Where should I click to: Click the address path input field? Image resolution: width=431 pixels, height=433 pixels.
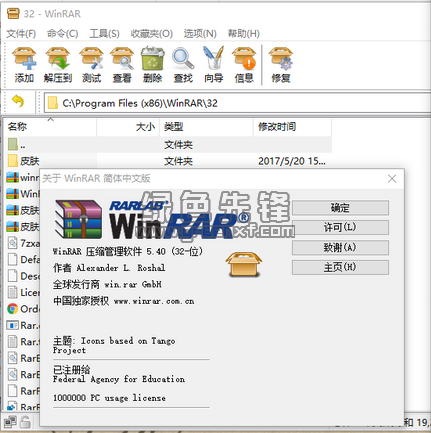[237, 103]
